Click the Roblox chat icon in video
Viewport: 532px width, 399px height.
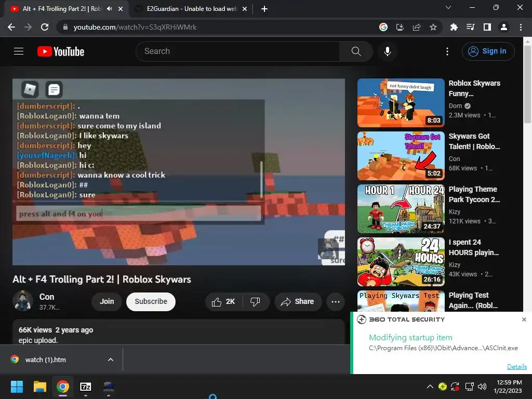tap(54, 89)
